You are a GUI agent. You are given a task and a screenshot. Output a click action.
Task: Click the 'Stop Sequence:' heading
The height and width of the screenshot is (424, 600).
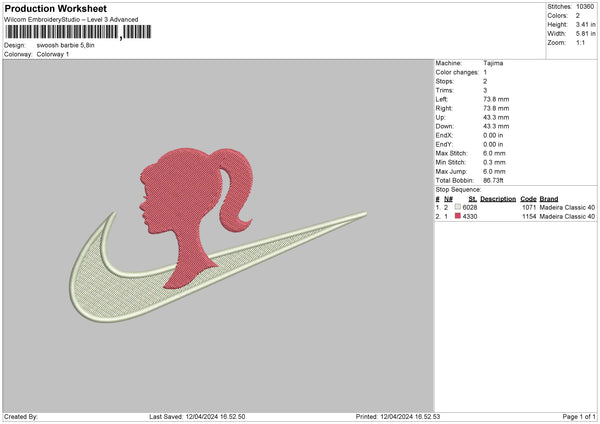tap(458, 190)
